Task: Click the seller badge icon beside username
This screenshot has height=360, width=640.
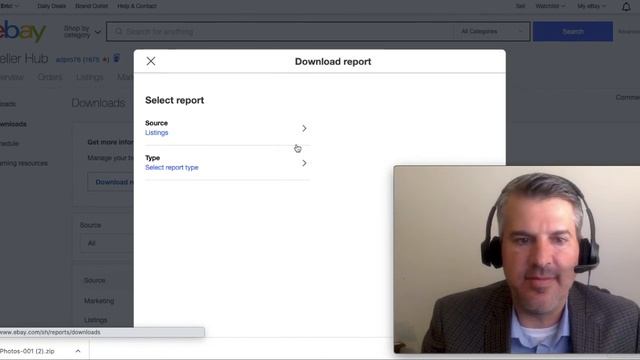Action: pyautogui.click(x=117, y=58)
